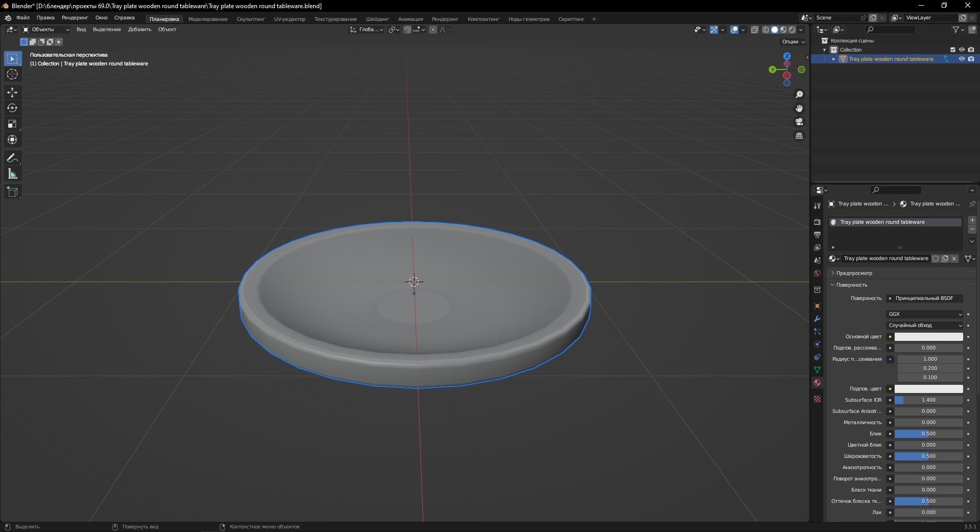Expand the "Предпросмотр" preview panel
The image size is (980, 532).
click(854, 273)
